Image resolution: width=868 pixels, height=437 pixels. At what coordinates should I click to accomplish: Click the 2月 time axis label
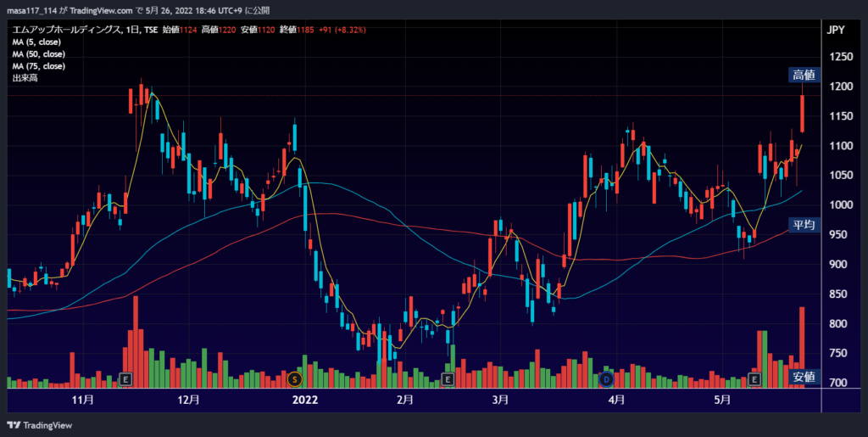pyautogui.click(x=405, y=400)
